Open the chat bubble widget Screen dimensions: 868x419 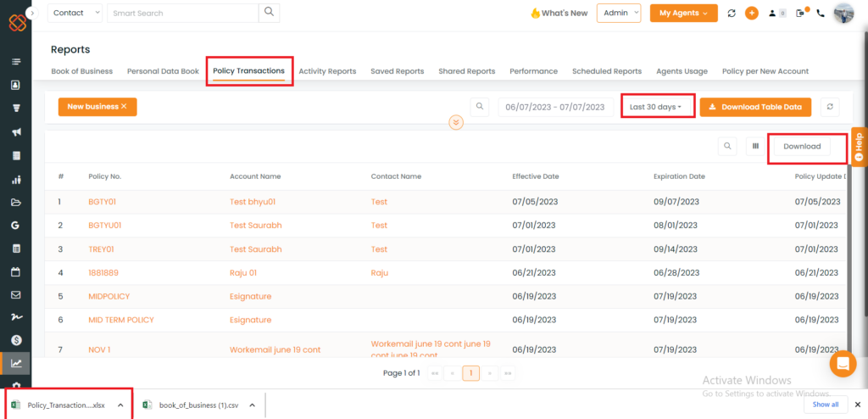pyautogui.click(x=843, y=364)
